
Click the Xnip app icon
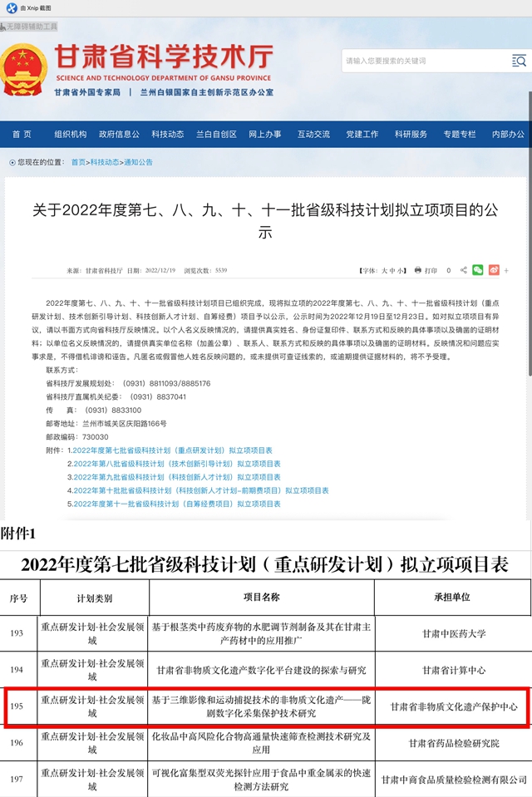pos(11,7)
